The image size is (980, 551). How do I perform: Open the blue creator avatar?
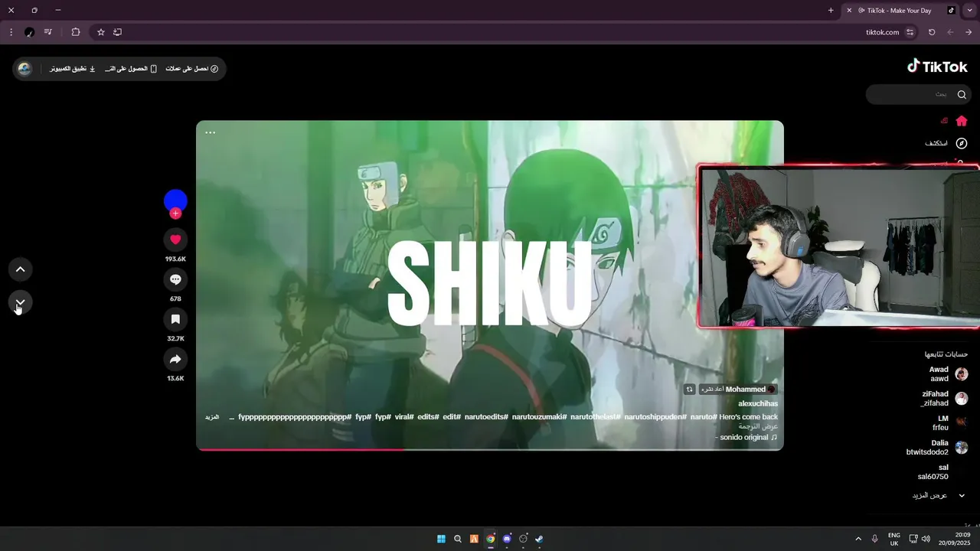(x=175, y=200)
